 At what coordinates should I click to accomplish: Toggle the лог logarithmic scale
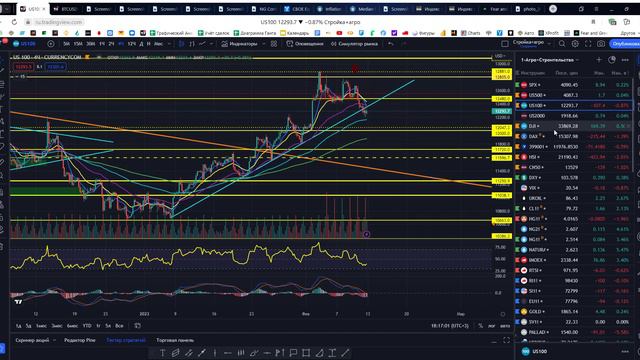point(492,326)
